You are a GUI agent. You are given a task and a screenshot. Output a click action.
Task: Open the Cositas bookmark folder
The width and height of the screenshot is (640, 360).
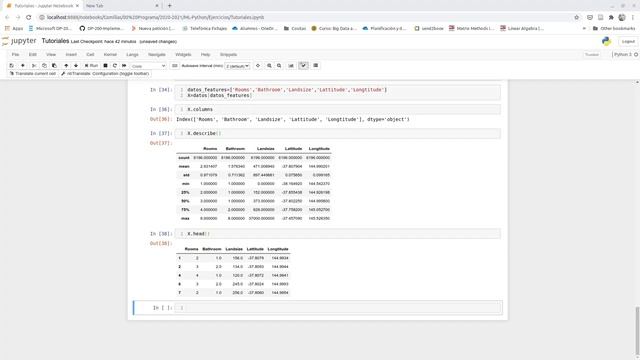tap(295, 29)
